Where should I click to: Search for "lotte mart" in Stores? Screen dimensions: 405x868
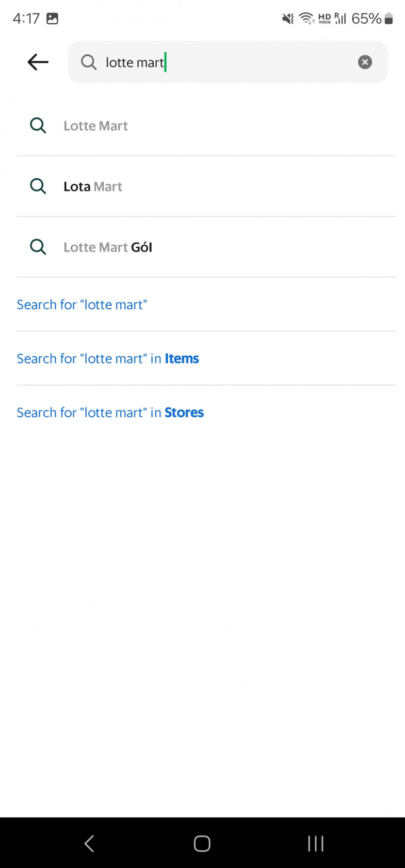point(110,412)
